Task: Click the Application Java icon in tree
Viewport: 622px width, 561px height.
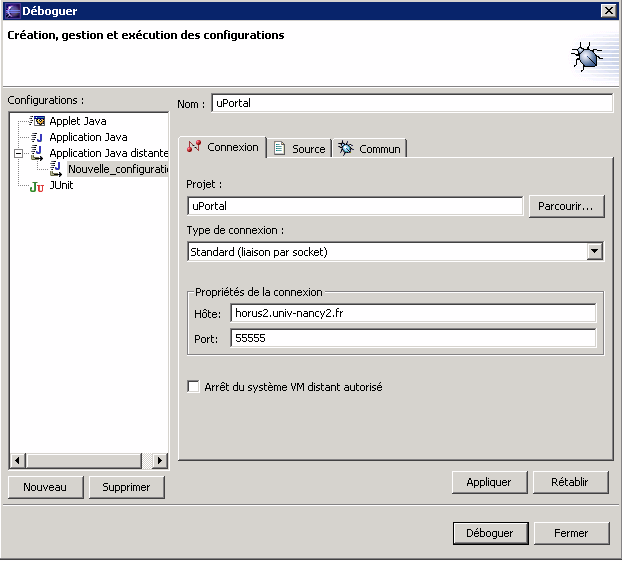Action: click(x=37, y=137)
